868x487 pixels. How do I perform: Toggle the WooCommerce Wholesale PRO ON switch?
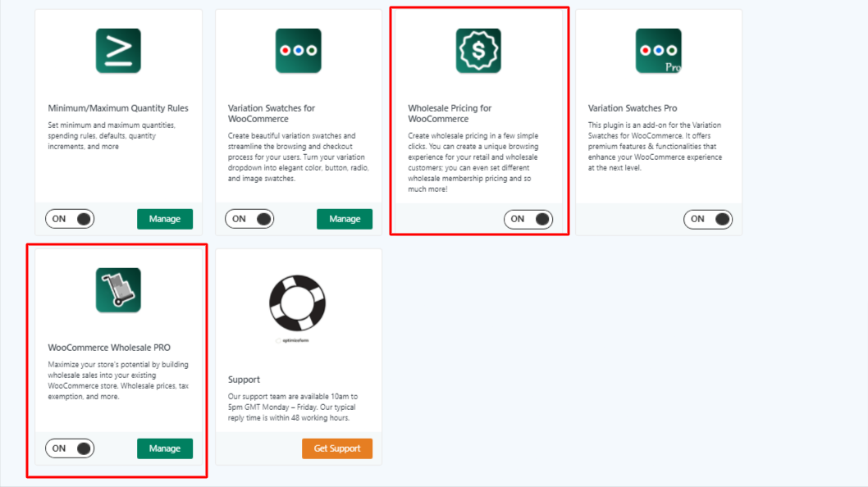[70, 448]
